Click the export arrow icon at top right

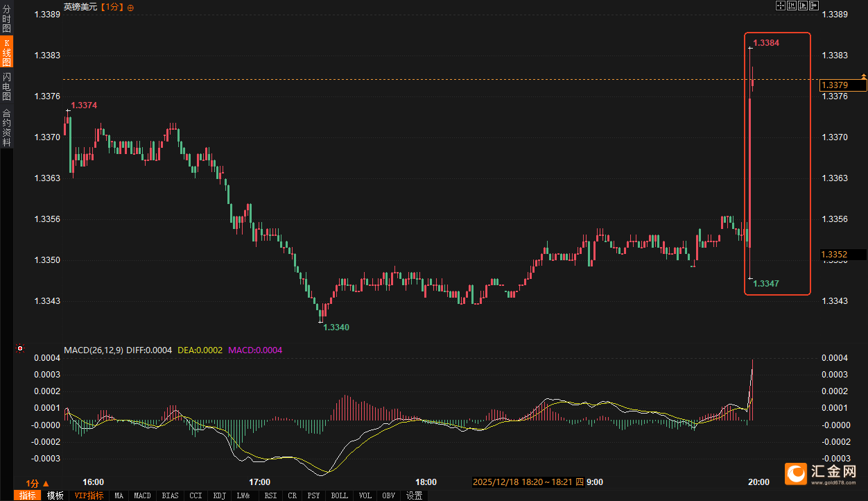tap(814, 6)
